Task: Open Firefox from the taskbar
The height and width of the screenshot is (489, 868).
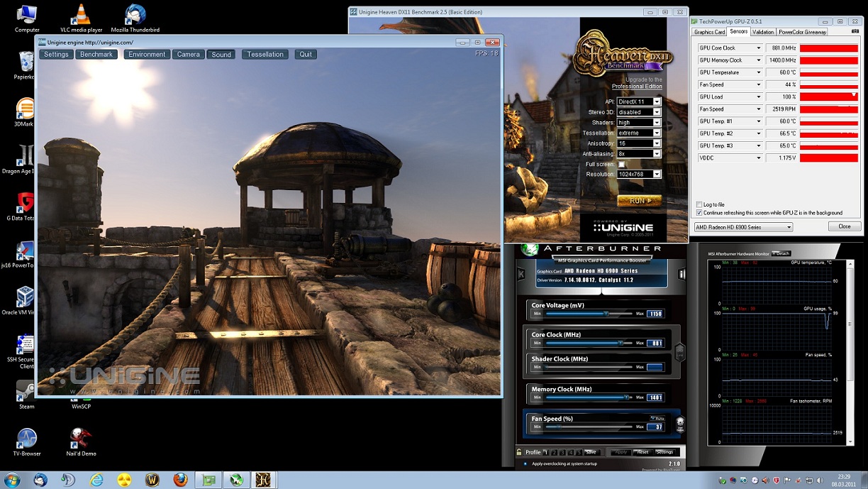Action: point(180,480)
